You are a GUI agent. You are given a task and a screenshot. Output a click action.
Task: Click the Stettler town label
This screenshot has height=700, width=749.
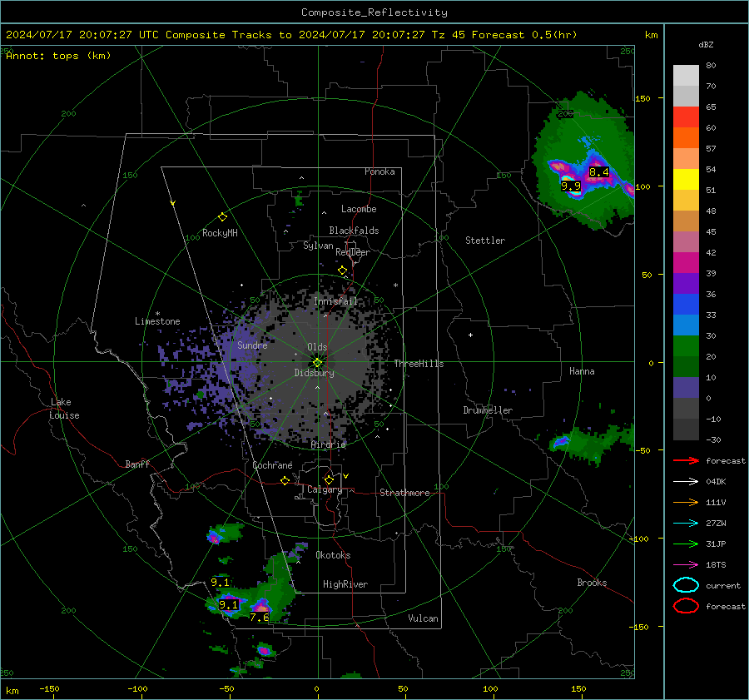point(485,241)
